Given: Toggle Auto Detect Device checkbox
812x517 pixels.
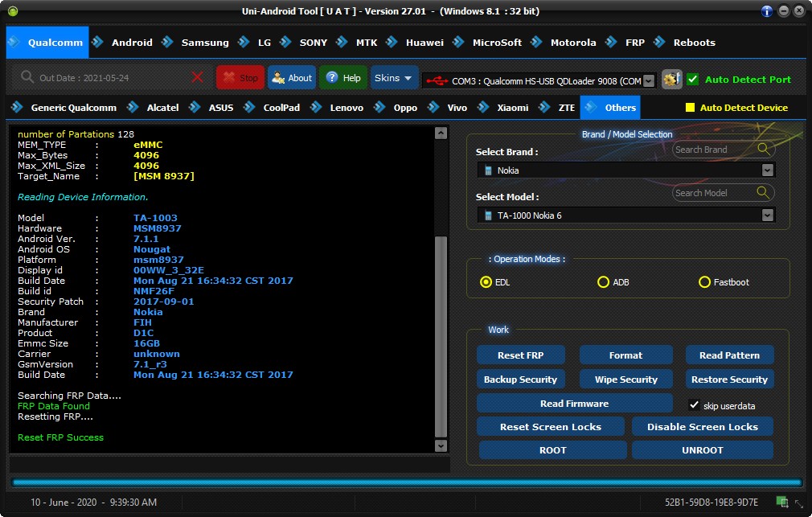Looking at the screenshot, I should [x=690, y=107].
